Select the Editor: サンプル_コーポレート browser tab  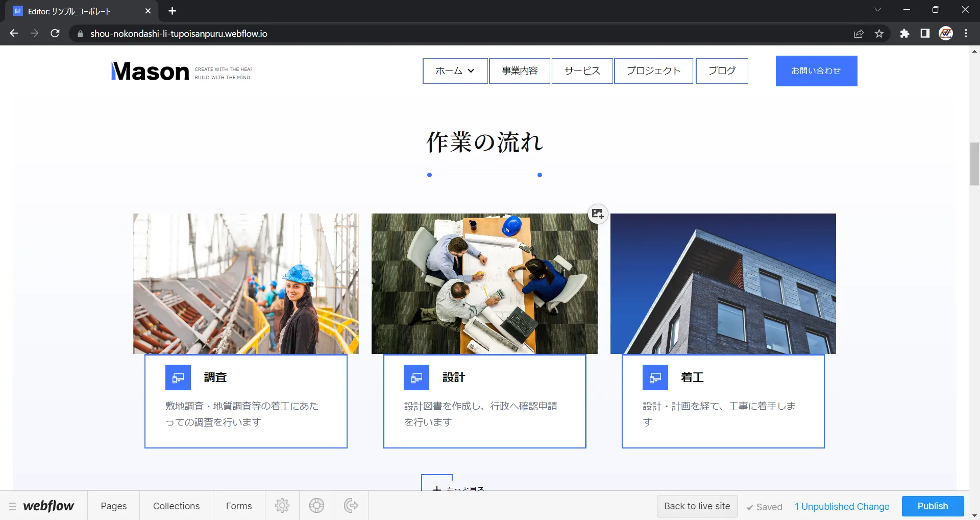pyautogui.click(x=77, y=11)
